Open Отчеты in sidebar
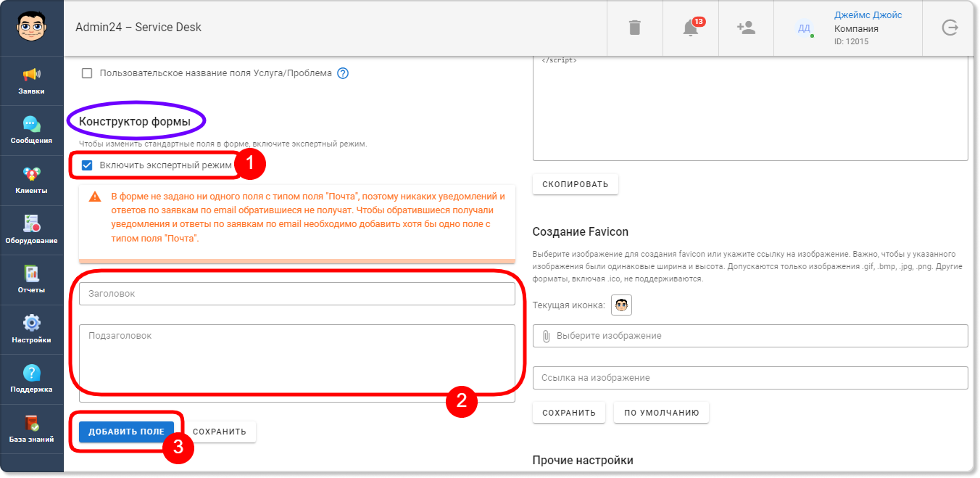980x478 pixels. tap(31, 280)
